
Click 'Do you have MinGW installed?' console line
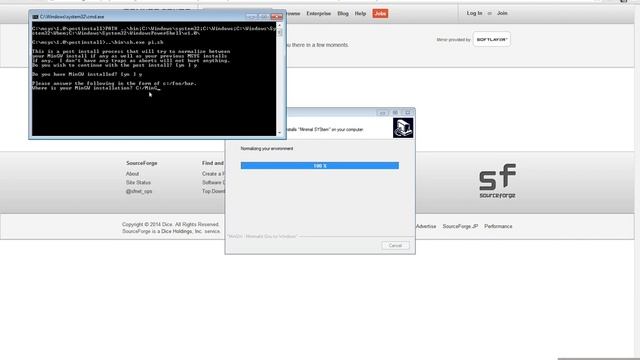[x=87, y=74]
